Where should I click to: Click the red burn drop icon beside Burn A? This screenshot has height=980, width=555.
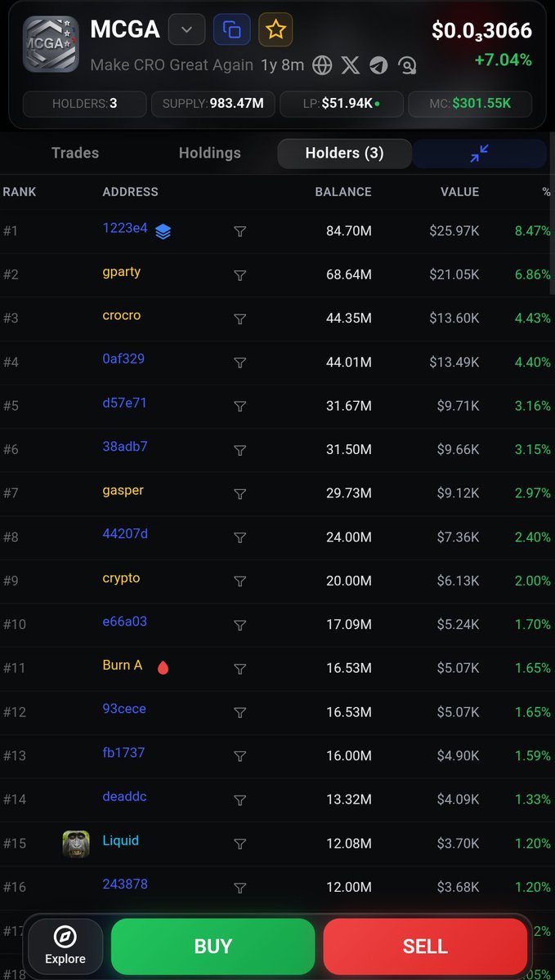[x=163, y=668]
